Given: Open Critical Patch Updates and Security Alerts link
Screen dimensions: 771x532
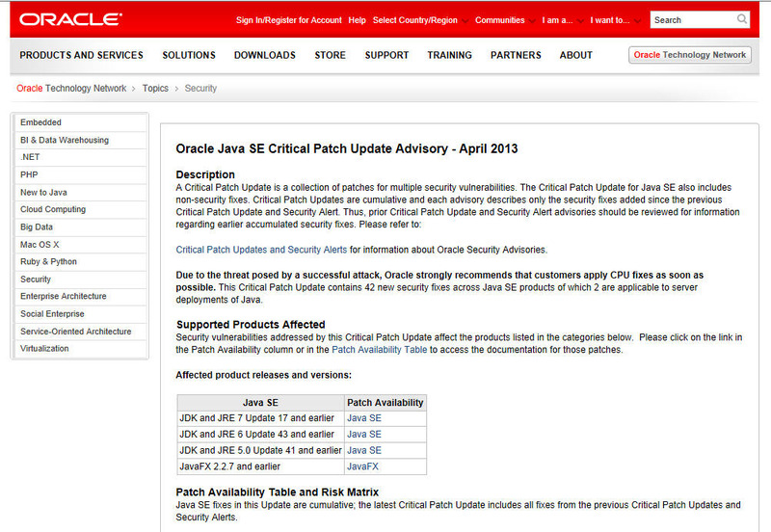Looking at the screenshot, I should (261, 250).
